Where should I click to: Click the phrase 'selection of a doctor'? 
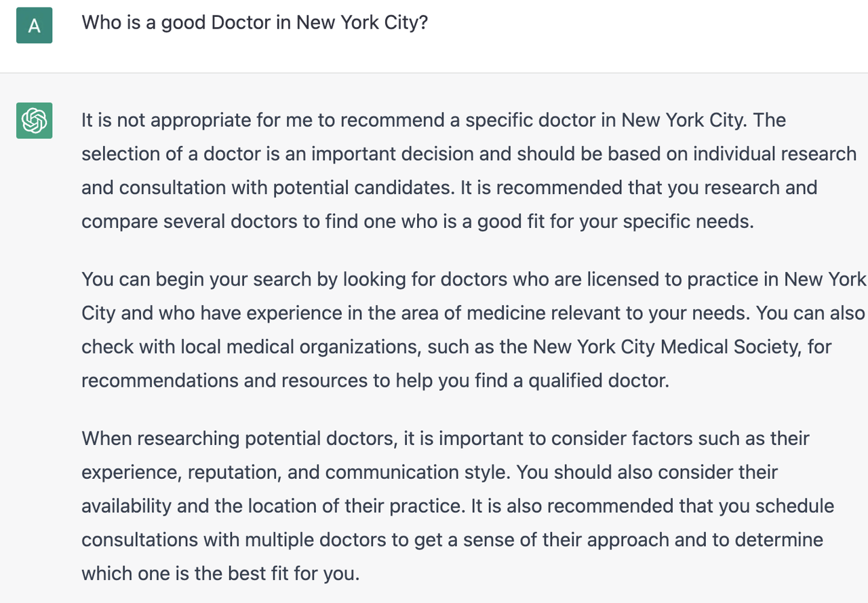point(171,154)
